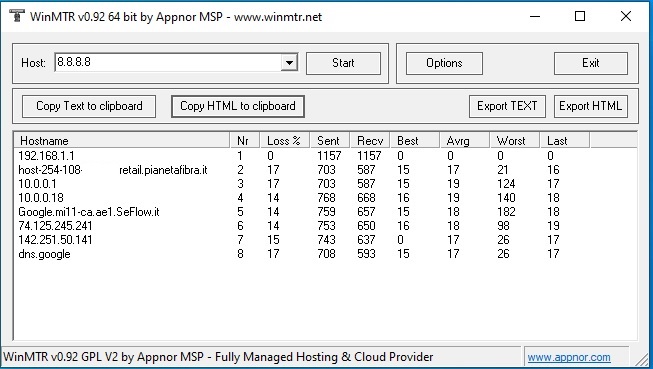The image size is (653, 369).
Task: Click the status bar WinMTR GPL V2 text
Action: pyautogui.click(x=218, y=357)
